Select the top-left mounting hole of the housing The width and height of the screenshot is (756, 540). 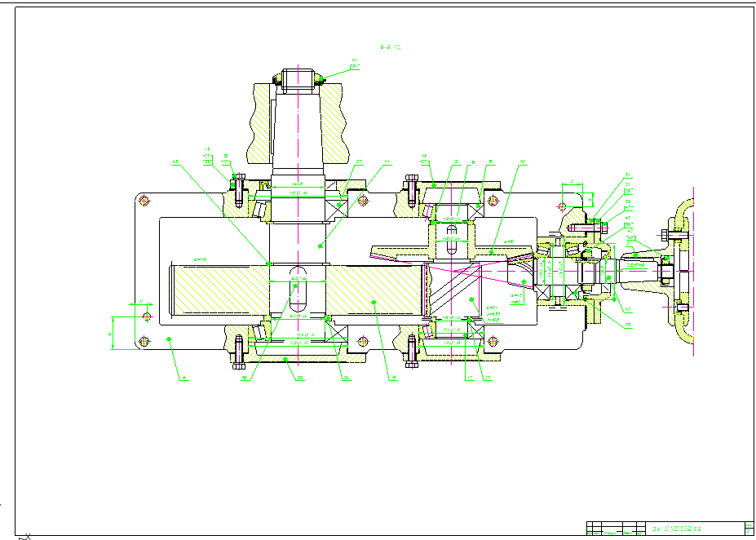pos(144,200)
